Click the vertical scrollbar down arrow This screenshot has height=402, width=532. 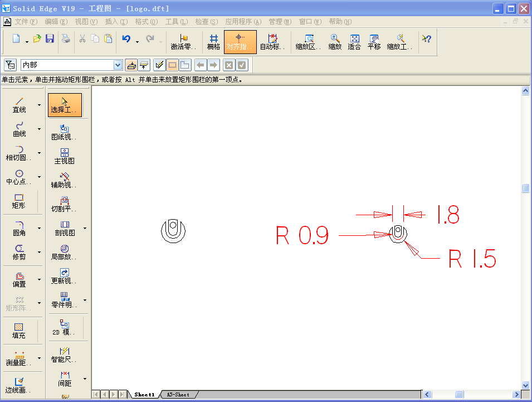pyautogui.click(x=525, y=385)
